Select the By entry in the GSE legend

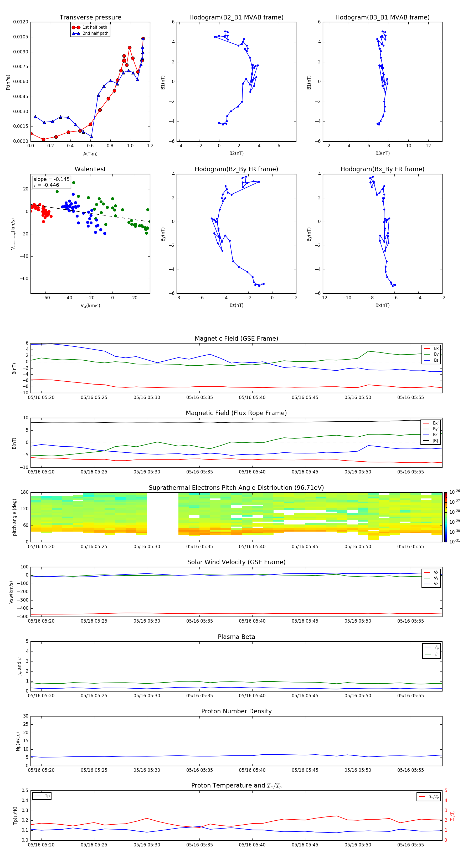point(431,355)
